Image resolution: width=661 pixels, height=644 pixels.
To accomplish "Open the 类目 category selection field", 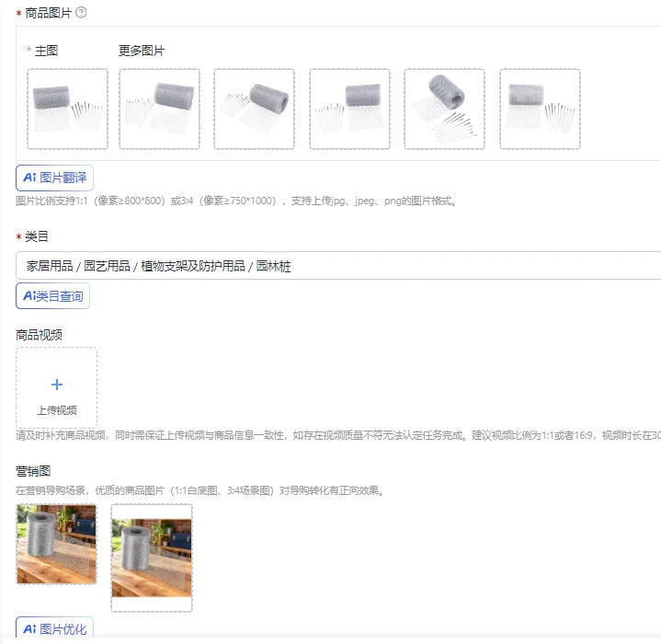I will click(338, 266).
